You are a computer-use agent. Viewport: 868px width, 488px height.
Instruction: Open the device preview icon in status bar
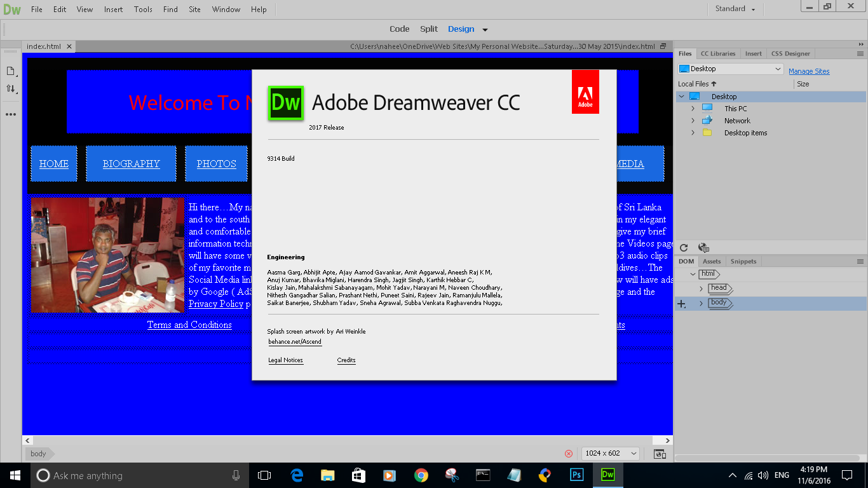pos(660,454)
